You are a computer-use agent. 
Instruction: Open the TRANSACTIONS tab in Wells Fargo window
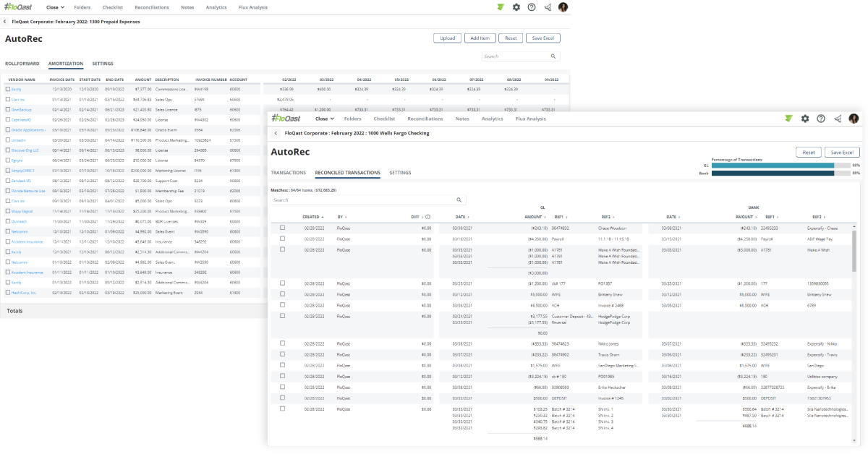tap(288, 173)
